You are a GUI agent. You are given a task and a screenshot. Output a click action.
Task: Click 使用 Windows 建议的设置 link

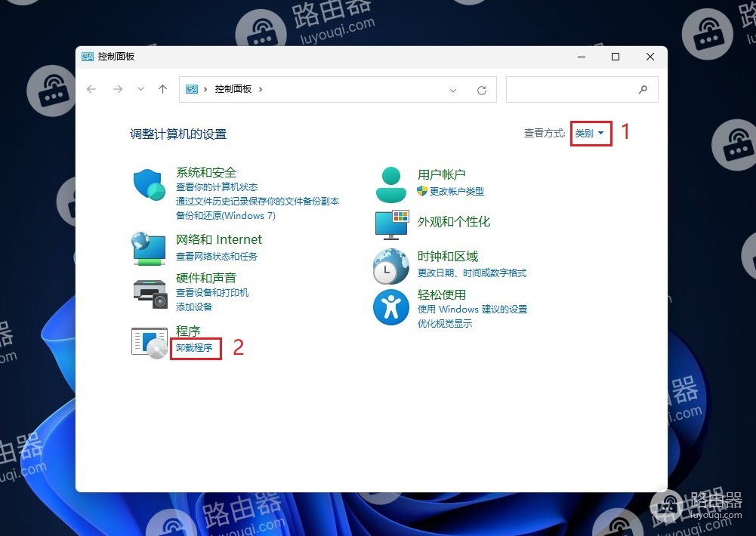coord(472,310)
